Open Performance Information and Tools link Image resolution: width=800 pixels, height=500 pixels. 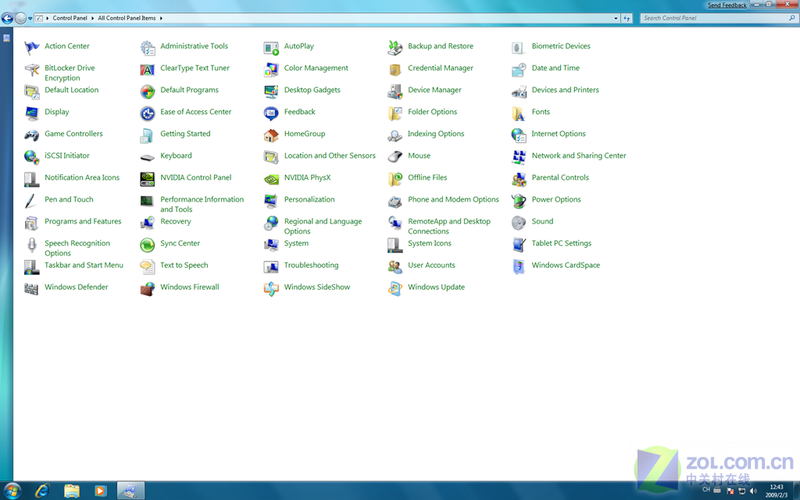[x=202, y=204]
